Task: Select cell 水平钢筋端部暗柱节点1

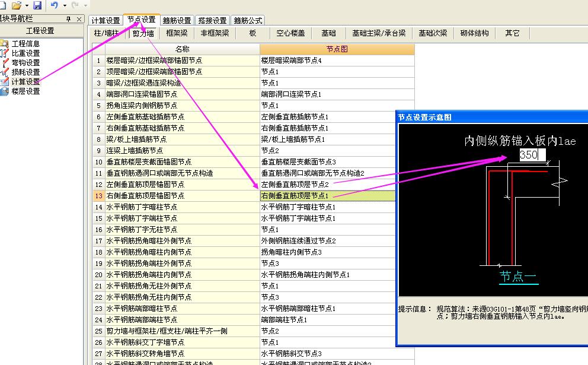Action: [x=328, y=308]
